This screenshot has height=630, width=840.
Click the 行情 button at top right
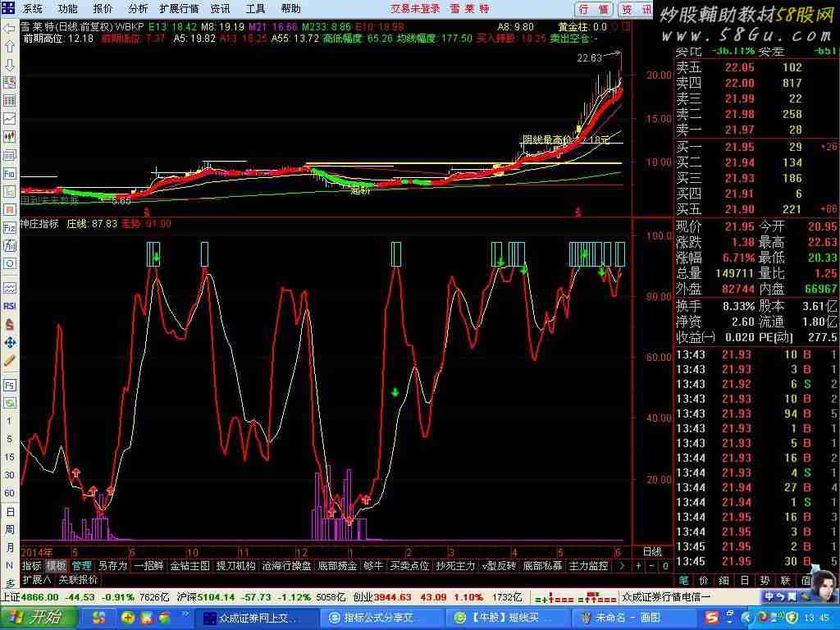click(594, 9)
